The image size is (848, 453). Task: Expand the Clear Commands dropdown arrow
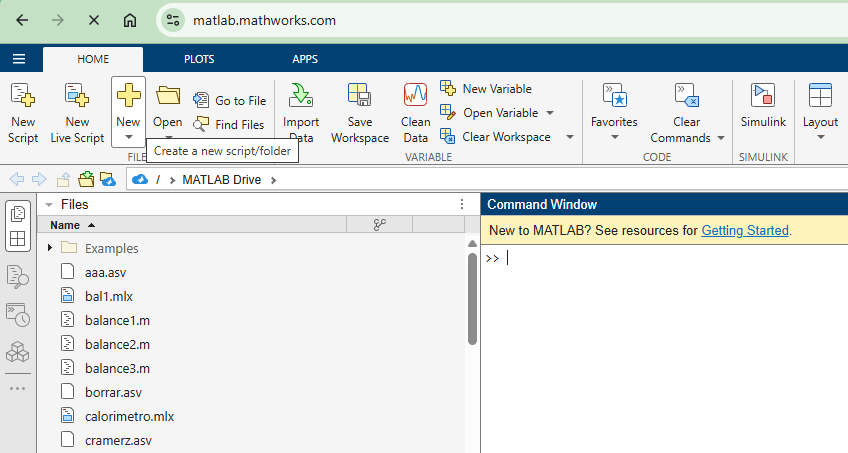click(x=721, y=138)
